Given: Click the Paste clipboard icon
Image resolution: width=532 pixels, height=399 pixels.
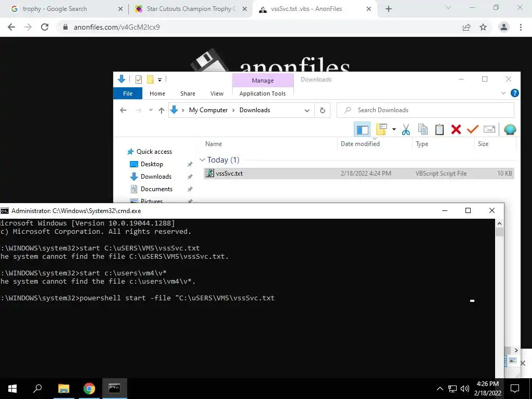Looking at the screenshot, I should point(440,129).
